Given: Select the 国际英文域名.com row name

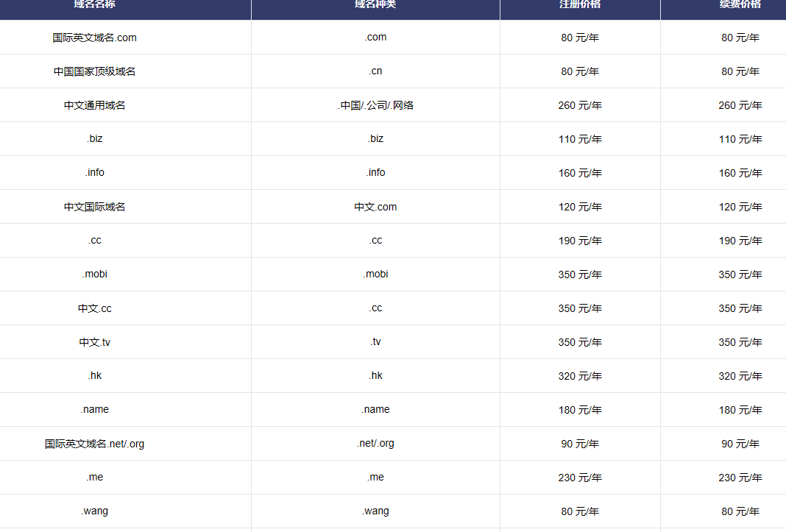Looking at the screenshot, I should pyautogui.click(x=94, y=38).
